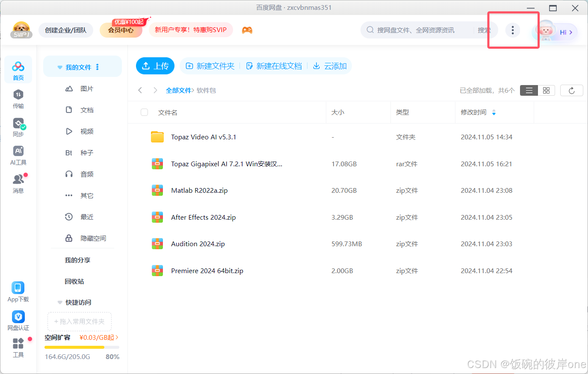Click 云添加 cloud add button
The height and width of the screenshot is (374, 588).
(x=330, y=66)
